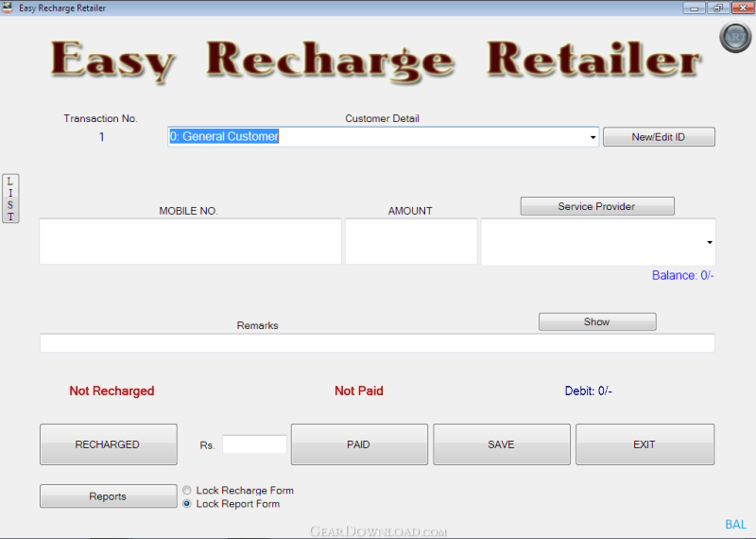Click the SAVE button

tap(502, 444)
